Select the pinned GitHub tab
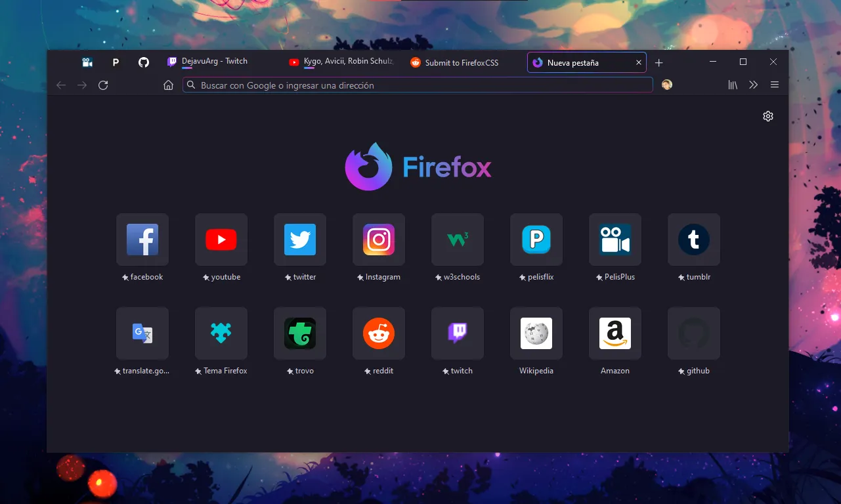 click(143, 62)
